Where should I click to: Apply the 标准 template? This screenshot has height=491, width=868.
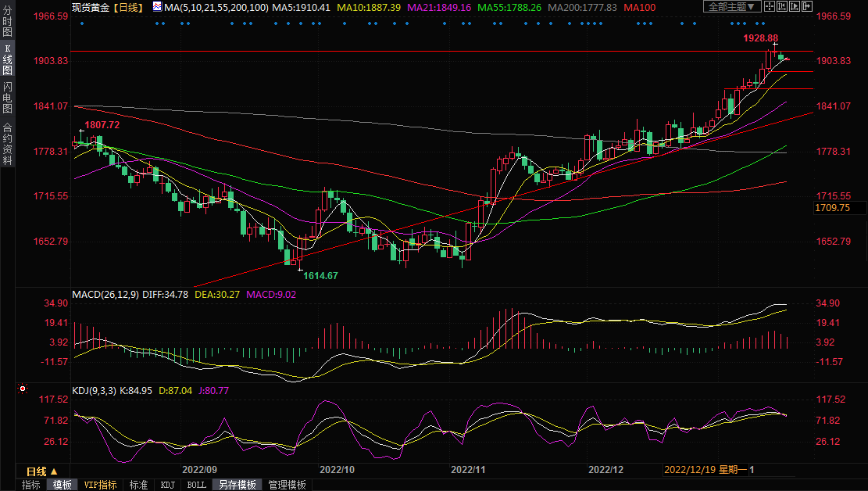(x=138, y=485)
